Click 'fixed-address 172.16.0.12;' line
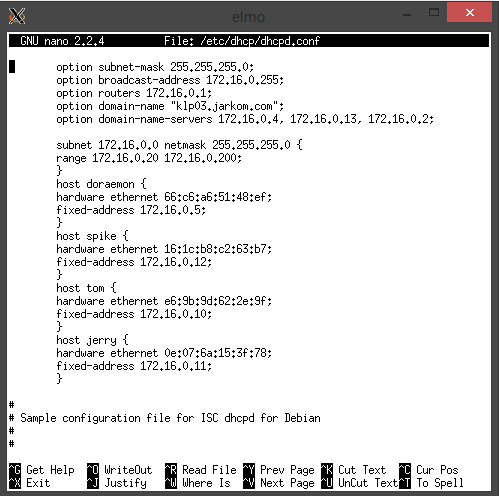Screen dimensions: 499x496 click(x=134, y=262)
